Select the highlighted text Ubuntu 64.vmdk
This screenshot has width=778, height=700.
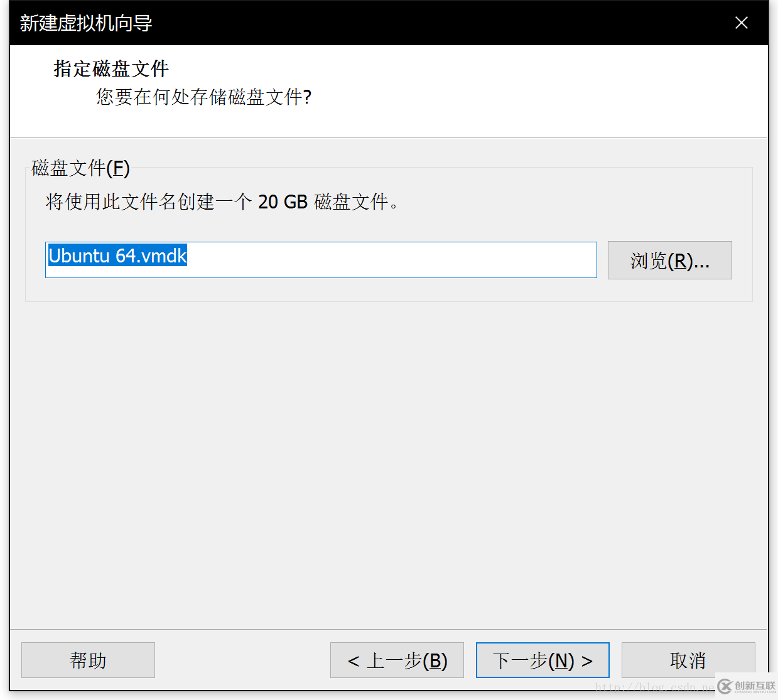coord(117,256)
